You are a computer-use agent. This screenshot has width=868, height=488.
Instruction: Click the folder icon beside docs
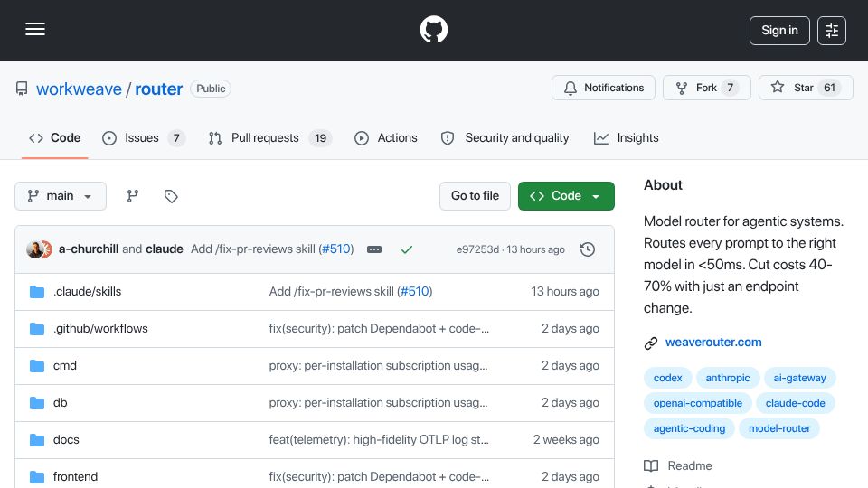[x=37, y=440]
